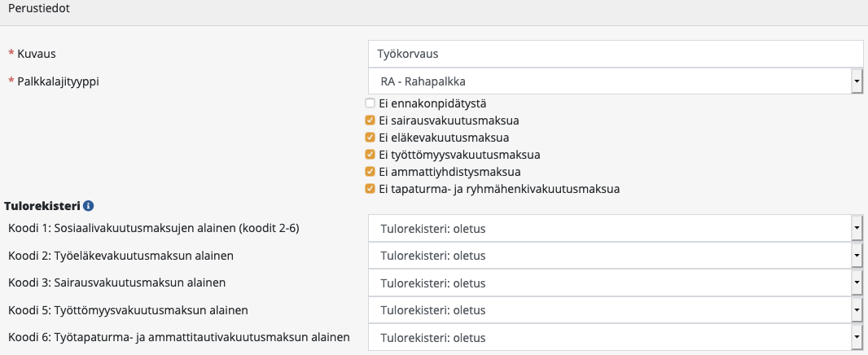Screen dimensions: 868x355
Task: Toggle the Ei eläkevakuutusmaksua checkbox
Action: [370, 138]
